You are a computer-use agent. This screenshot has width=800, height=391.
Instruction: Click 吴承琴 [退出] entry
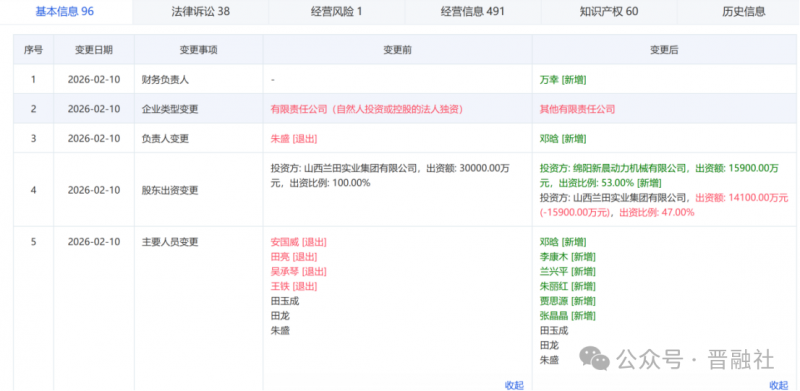click(298, 272)
